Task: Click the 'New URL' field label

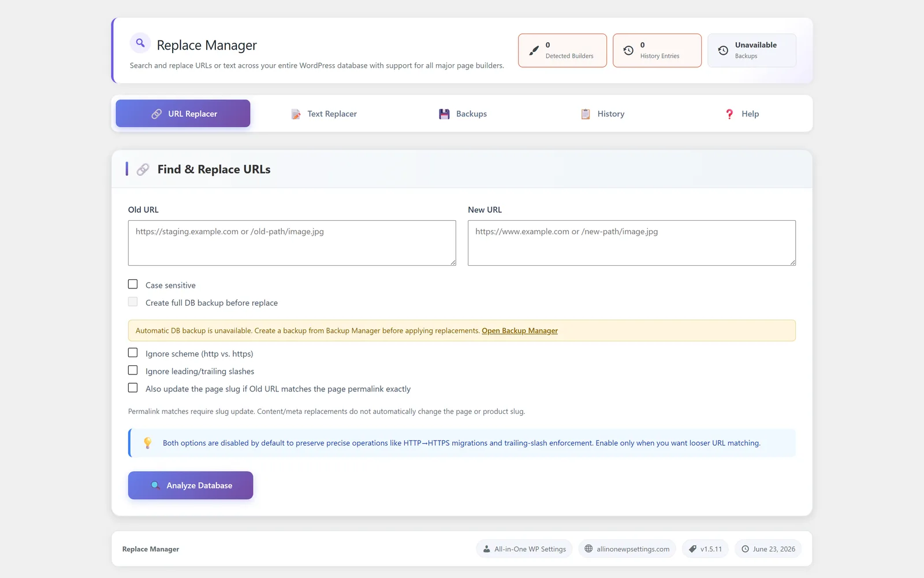Action: [x=485, y=210]
